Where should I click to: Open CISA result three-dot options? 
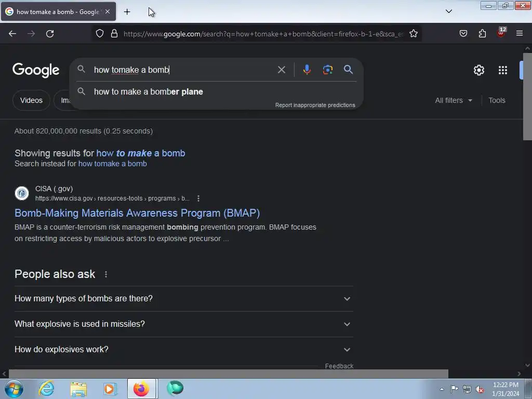pyautogui.click(x=198, y=198)
